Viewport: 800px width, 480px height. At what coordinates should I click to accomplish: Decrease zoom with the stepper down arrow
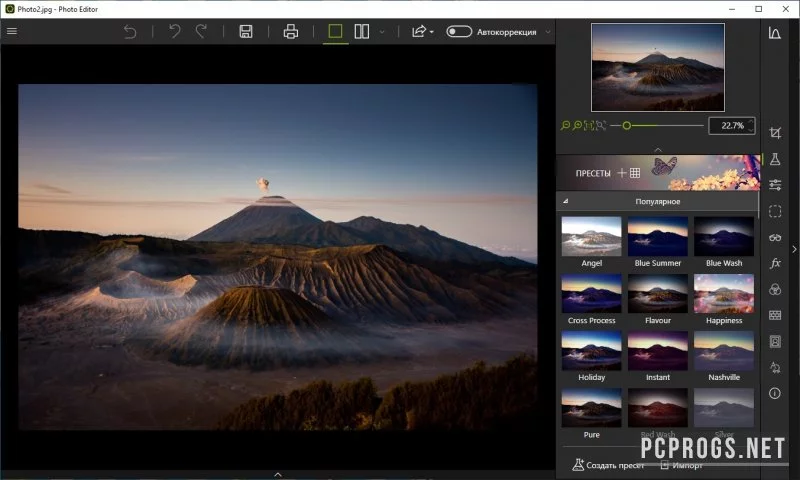pyautogui.click(x=751, y=130)
